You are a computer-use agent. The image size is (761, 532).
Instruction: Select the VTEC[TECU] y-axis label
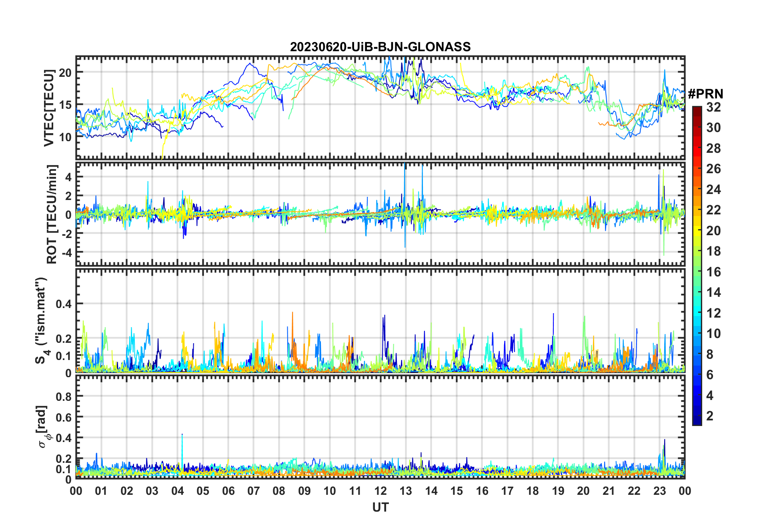[x=49, y=108]
